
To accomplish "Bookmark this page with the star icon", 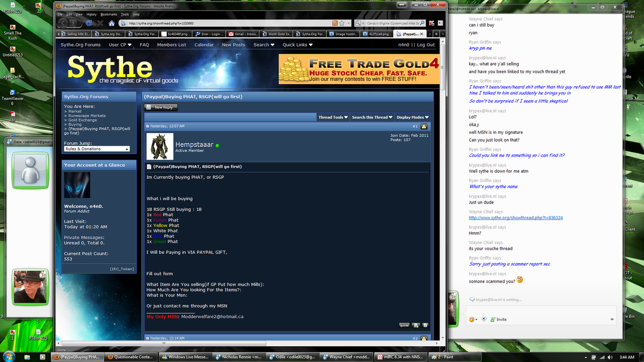I will 342,23.
